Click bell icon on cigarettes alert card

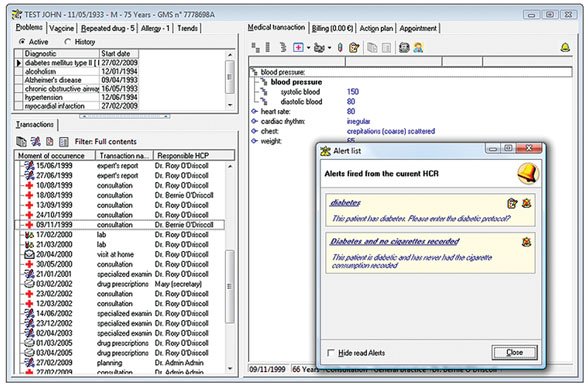coord(526,242)
